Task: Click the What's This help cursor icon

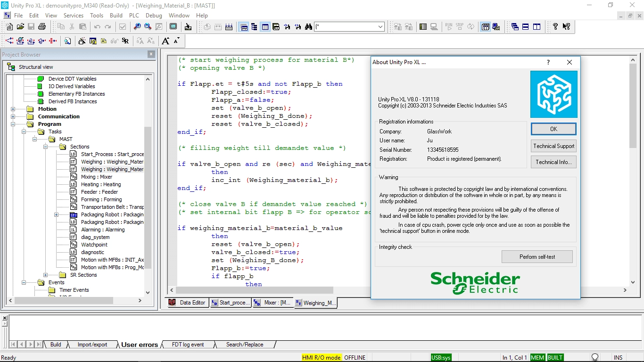Action: click(566, 27)
